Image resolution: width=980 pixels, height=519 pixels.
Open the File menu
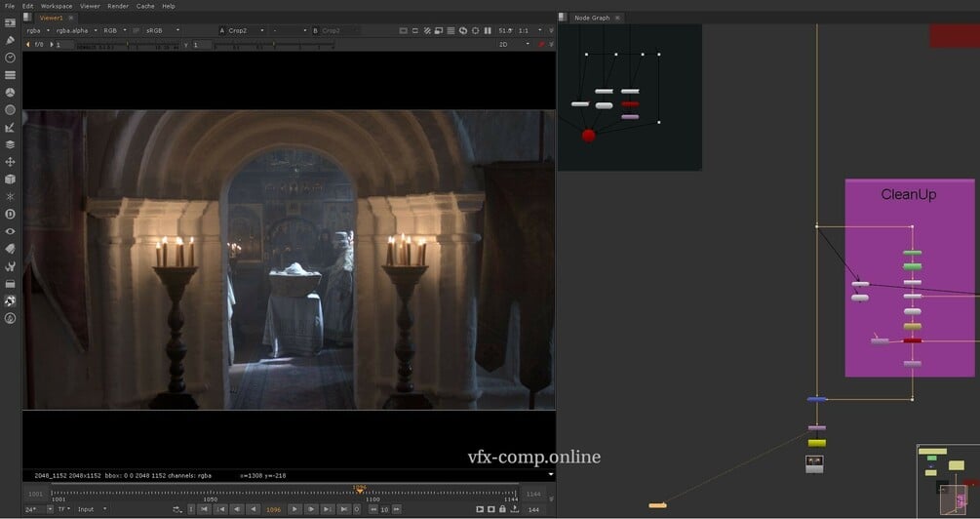pos(10,6)
